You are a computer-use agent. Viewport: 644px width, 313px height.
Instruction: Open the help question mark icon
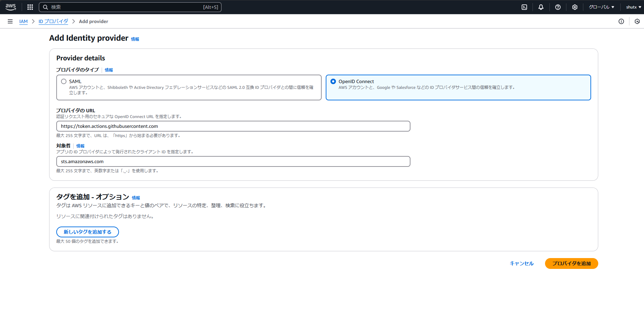(558, 7)
